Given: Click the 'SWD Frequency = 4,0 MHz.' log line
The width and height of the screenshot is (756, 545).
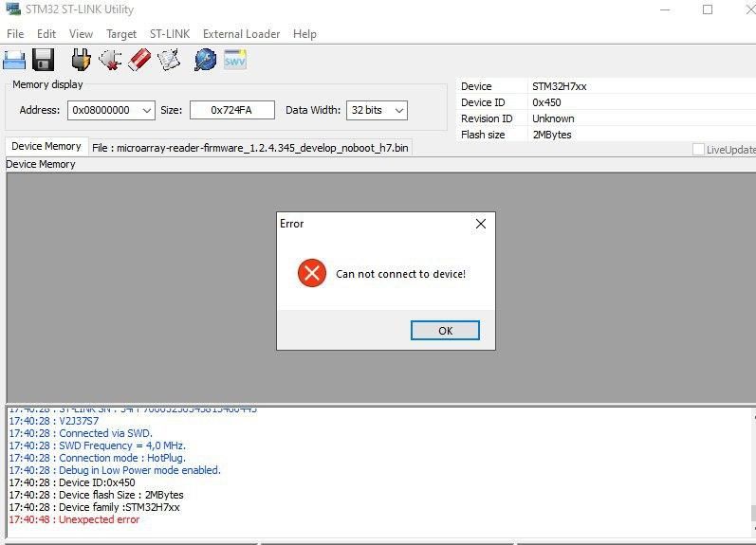Looking at the screenshot, I should (98, 445).
